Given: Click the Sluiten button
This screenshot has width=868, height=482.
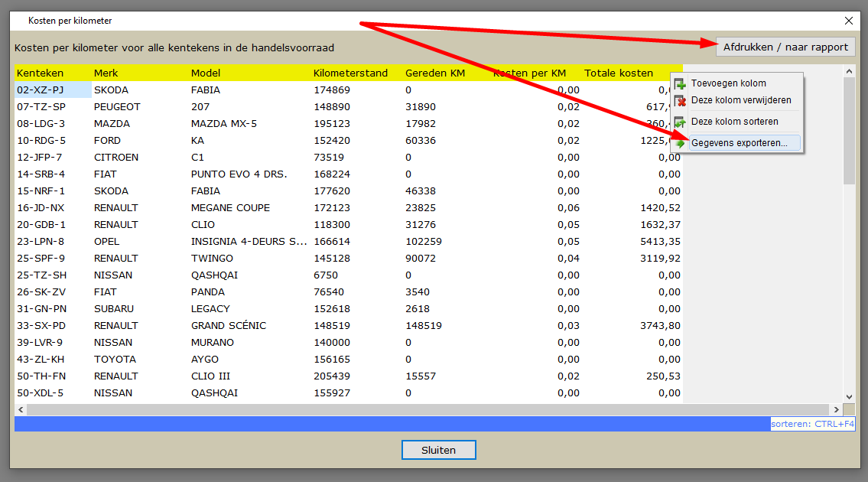Looking at the screenshot, I should point(438,450).
